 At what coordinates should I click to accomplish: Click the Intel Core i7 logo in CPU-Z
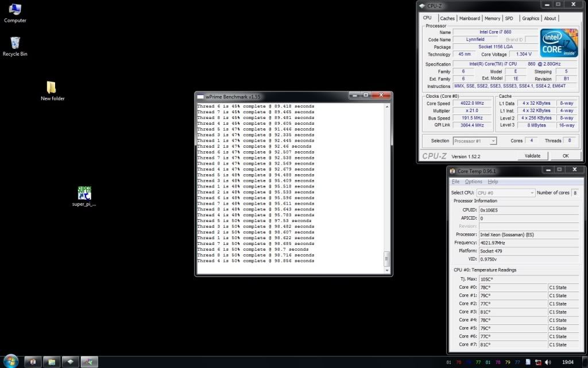pyautogui.click(x=559, y=43)
